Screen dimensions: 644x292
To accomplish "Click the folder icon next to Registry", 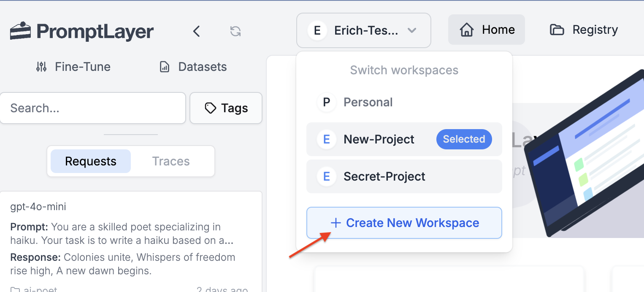I will (557, 30).
